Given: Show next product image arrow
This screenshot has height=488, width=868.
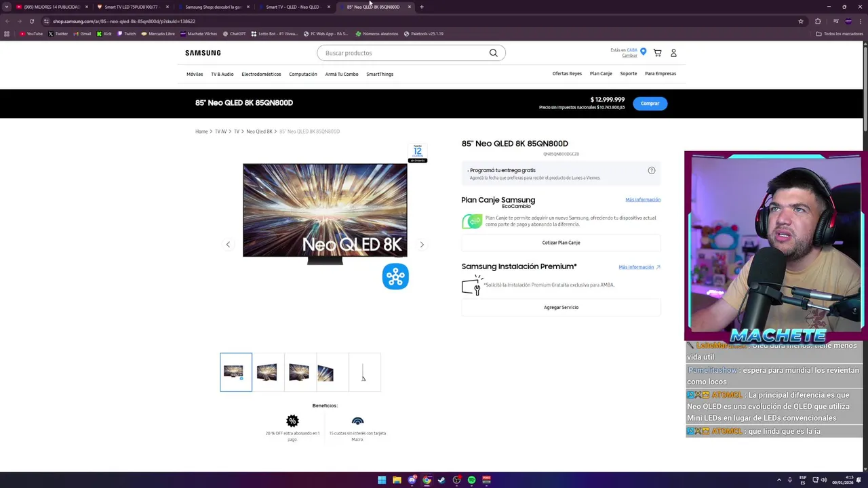Looking at the screenshot, I should tap(422, 245).
